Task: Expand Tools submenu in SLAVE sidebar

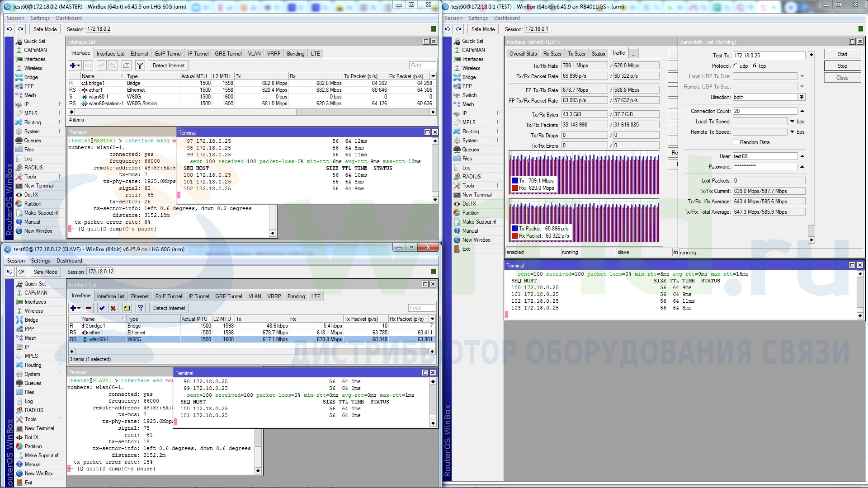Action: tap(60, 419)
